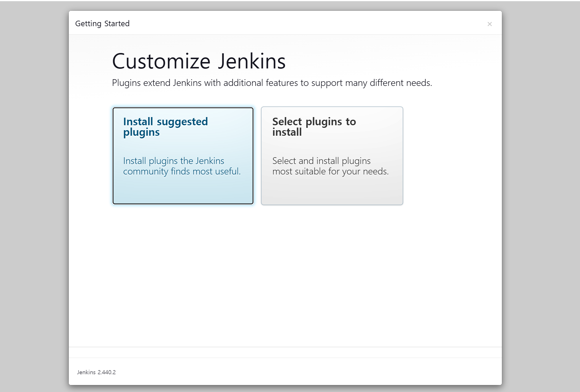Click the 'Plugins extend Jenkins' description sentence
The height and width of the screenshot is (392, 580).
tap(272, 83)
